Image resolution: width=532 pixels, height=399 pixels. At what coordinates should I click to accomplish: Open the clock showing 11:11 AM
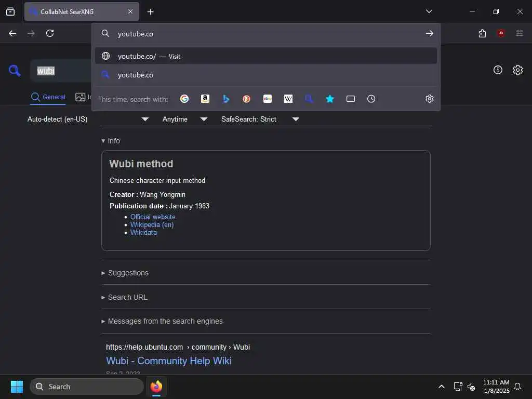[496, 387]
